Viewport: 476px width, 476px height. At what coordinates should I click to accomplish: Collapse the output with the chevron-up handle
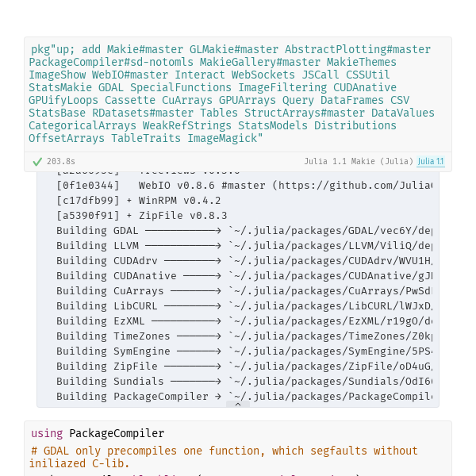[238, 404]
